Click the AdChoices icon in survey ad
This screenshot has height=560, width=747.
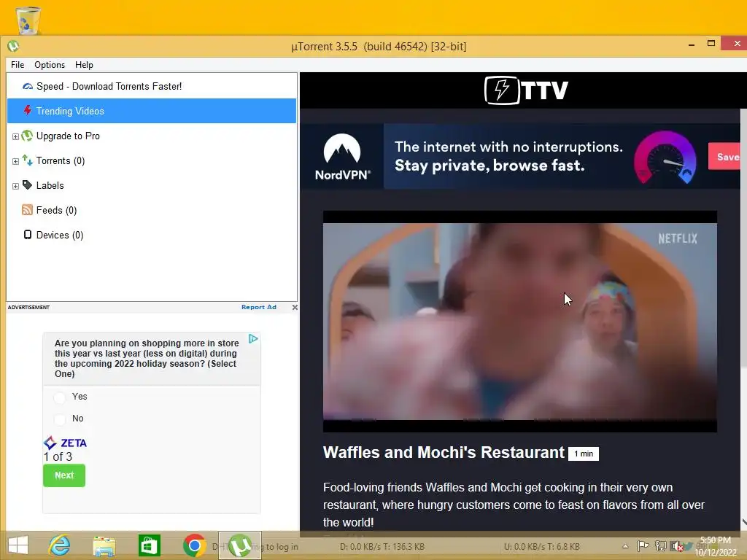[x=253, y=338]
